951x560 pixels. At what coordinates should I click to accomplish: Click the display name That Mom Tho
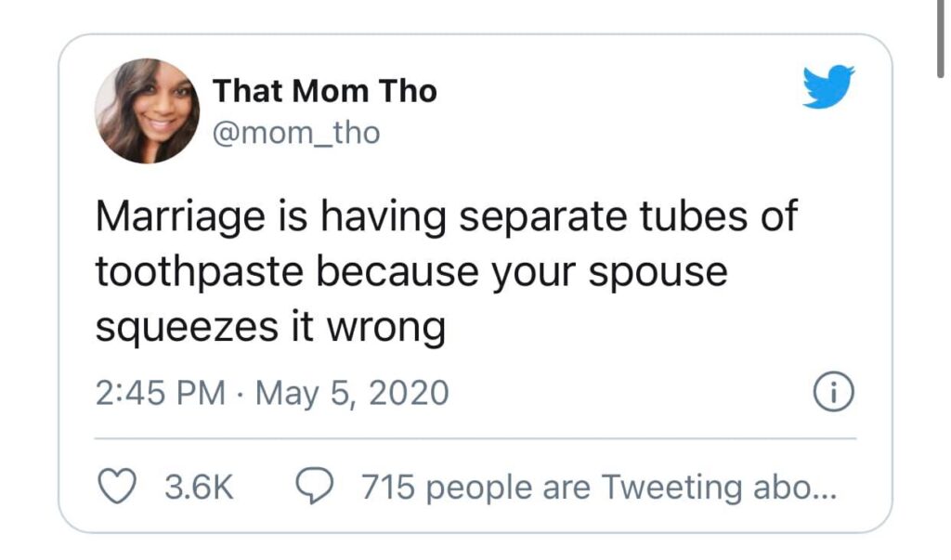coord(324,91)
